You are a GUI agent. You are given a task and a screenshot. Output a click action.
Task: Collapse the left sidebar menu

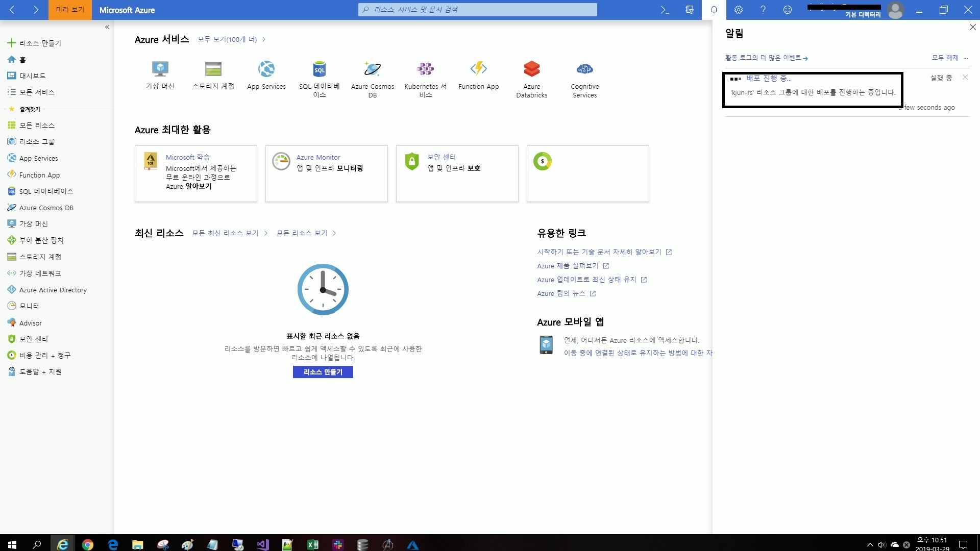(107, 27)
